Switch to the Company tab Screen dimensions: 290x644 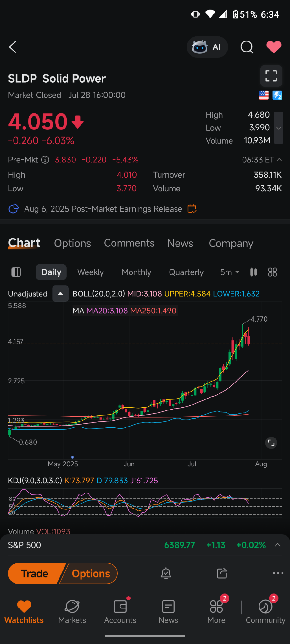click(231, 244)
